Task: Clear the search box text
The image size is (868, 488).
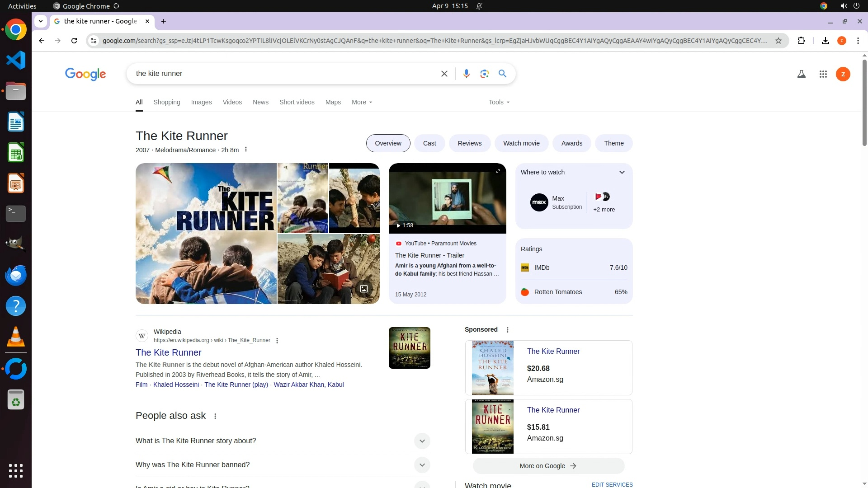Action: (444, 74)
